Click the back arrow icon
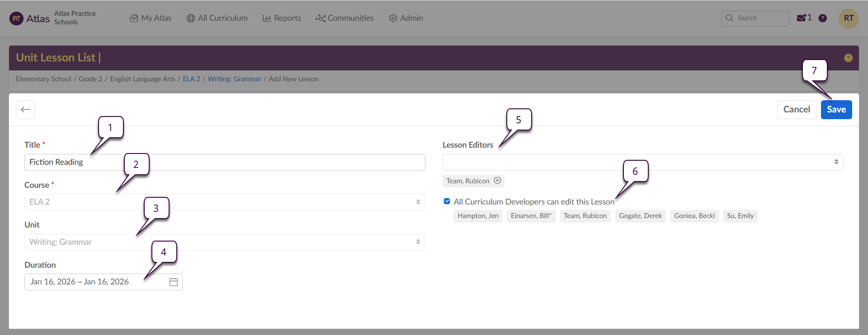868x335 pixels. (x=25, y=110)
